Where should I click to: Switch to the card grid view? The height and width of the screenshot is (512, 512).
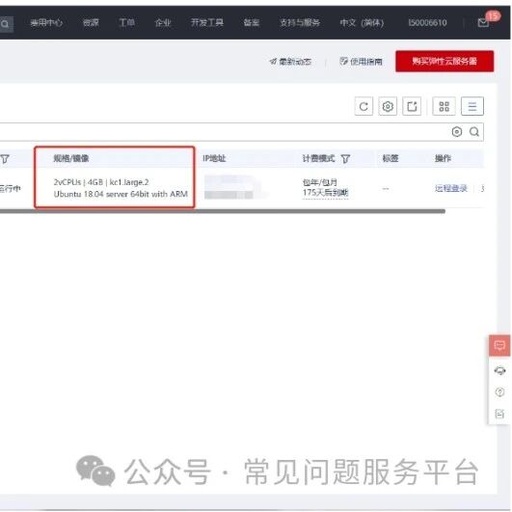tap(444, 106)
